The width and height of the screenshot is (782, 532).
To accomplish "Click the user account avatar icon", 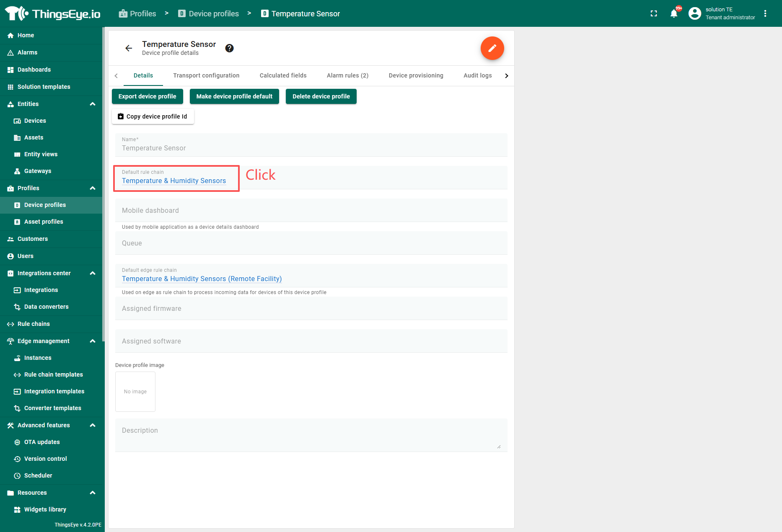I will pos(695,13).
